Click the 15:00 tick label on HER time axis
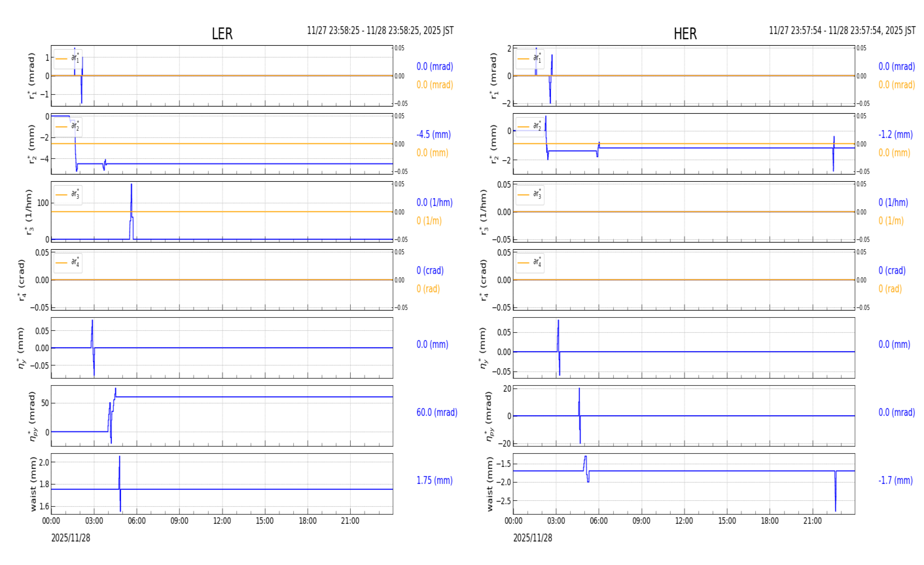 point(727,521)
